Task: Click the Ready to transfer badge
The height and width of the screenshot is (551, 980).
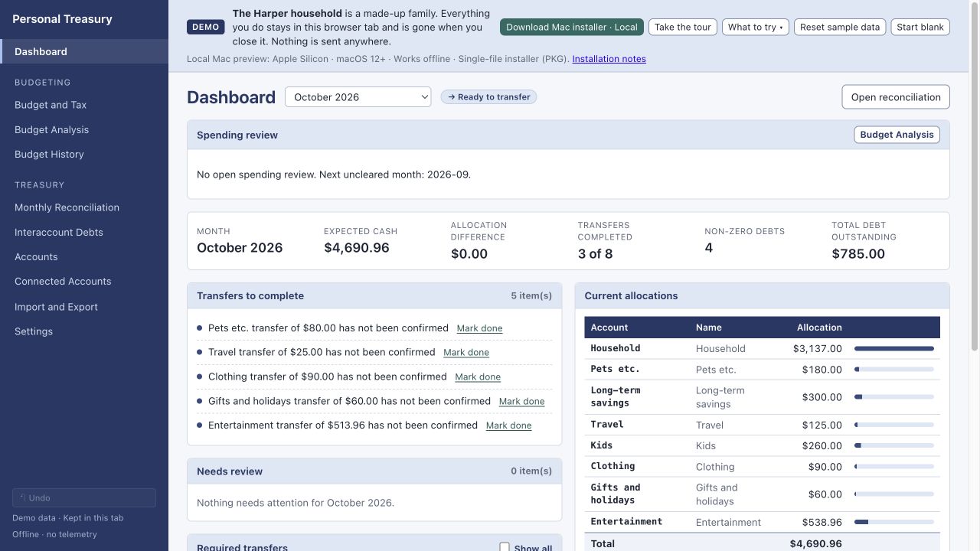Action: 488,97
